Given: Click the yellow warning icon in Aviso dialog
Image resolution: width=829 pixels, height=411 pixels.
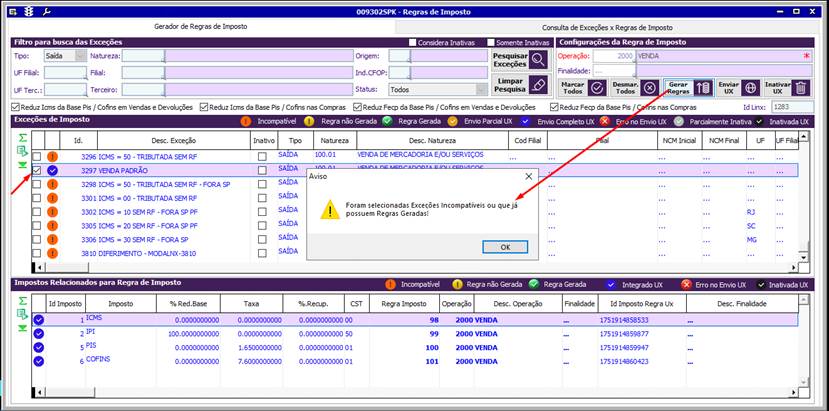Looking at the screenshot, I should (x=330, y=209).
